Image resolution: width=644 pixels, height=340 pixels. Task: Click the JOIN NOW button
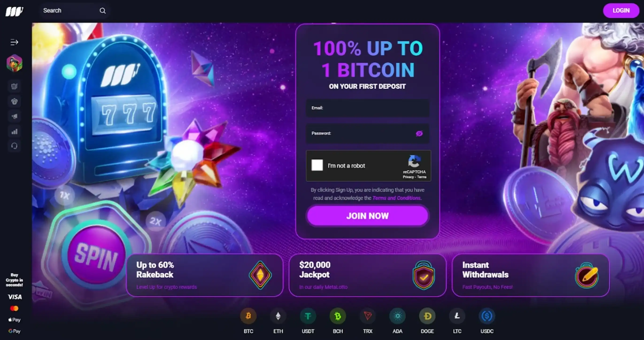point(367,216)
